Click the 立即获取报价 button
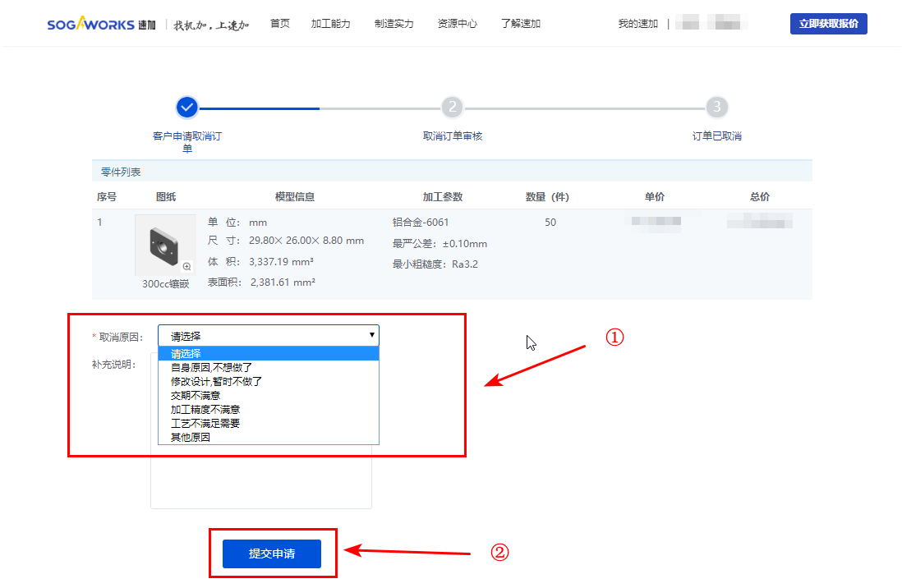Image resolution: width=902 pixels, height=588 pixels. pyautogui.click(x=828, y=24)
